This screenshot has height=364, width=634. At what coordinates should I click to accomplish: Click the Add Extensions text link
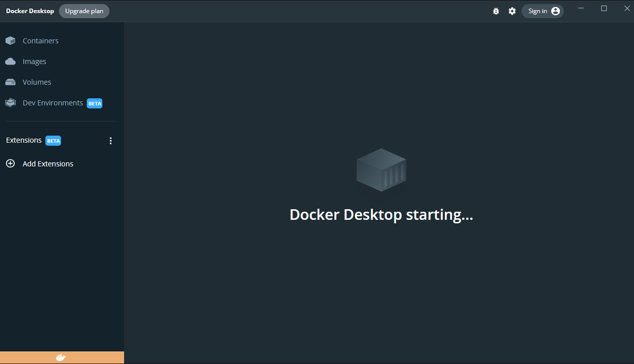pyautogui.click(x=48, y=164)
